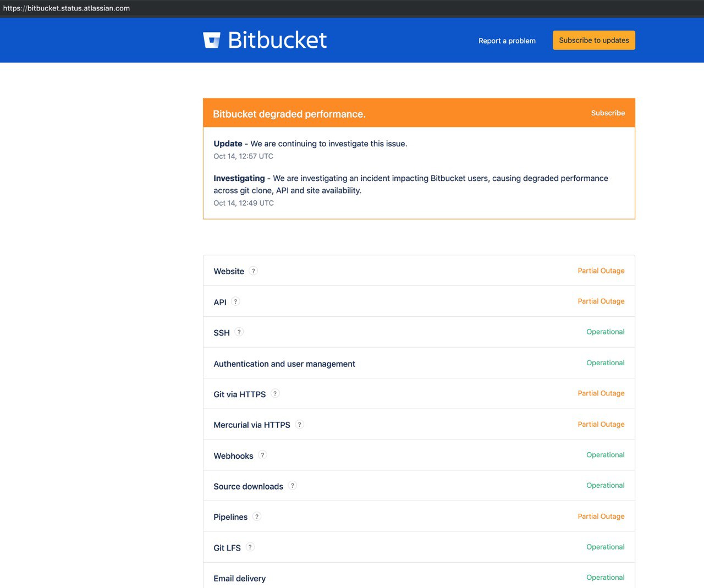Click the Oct 14, 12:49 UTC timestamp
This screenshot has height=588, width=704.
click(244, 203)
